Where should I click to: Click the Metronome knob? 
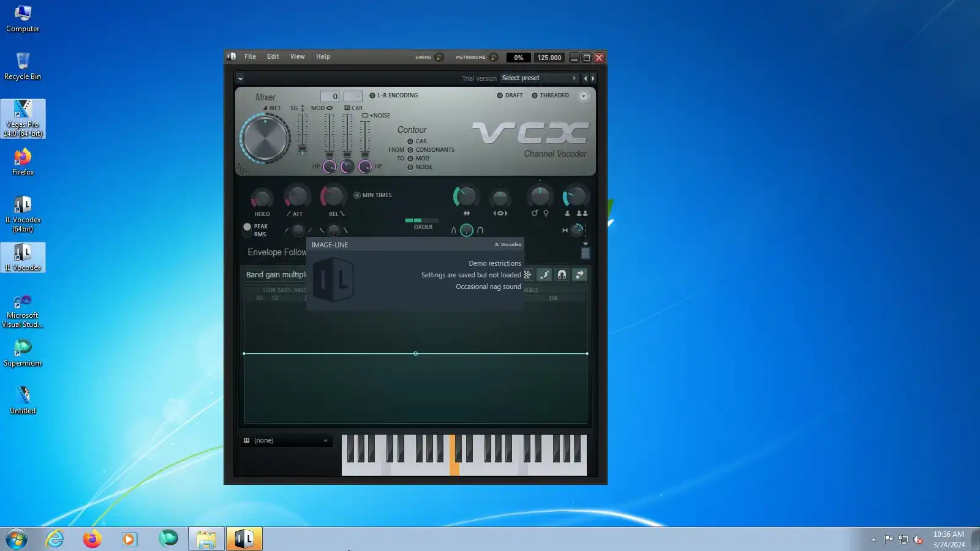494,58
